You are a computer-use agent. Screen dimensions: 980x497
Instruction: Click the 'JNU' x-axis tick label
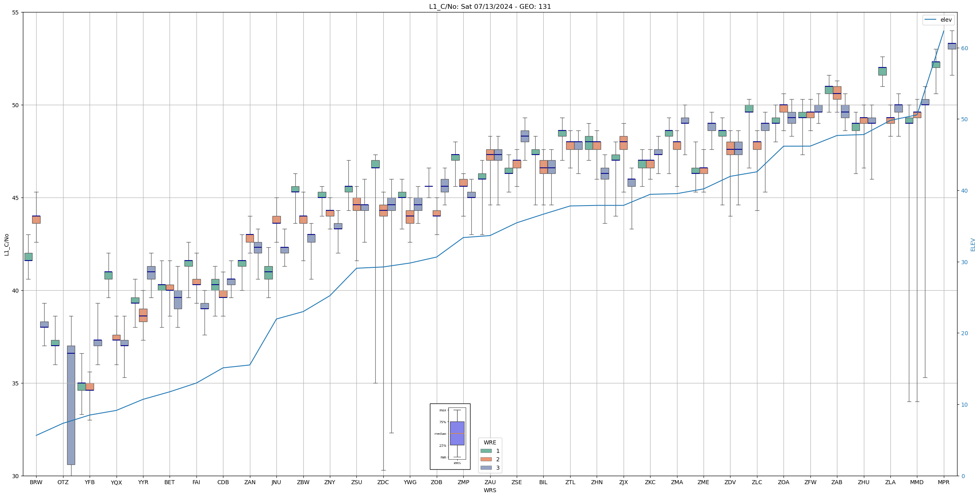(x=276, y=482)
